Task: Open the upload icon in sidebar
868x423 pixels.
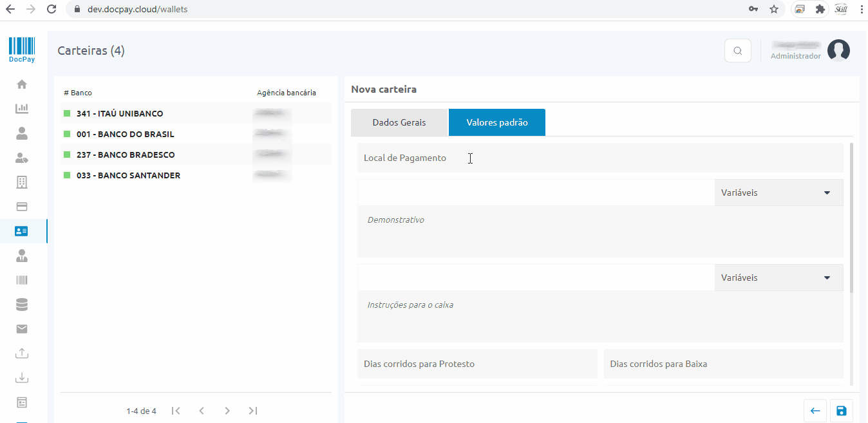Action: click(x=22, y=353)
